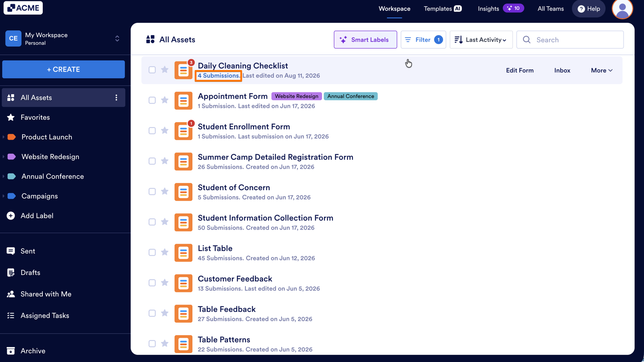Click Appointment Form orange form icon
The width and height of the screenshot is (644, 362).
click(183, 101)
